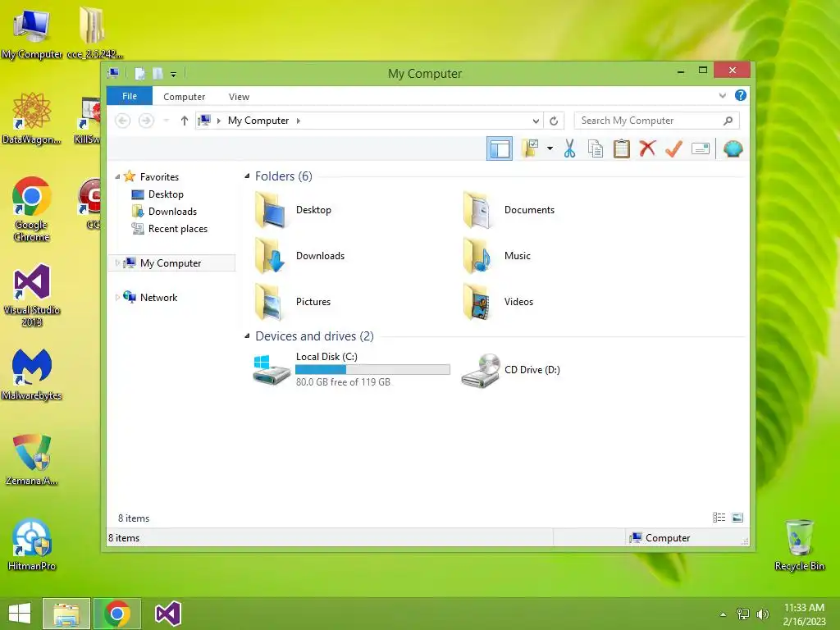Go forward with the Forward arrow
This screenshot has height=630, width=840.
tap(146, 121)
